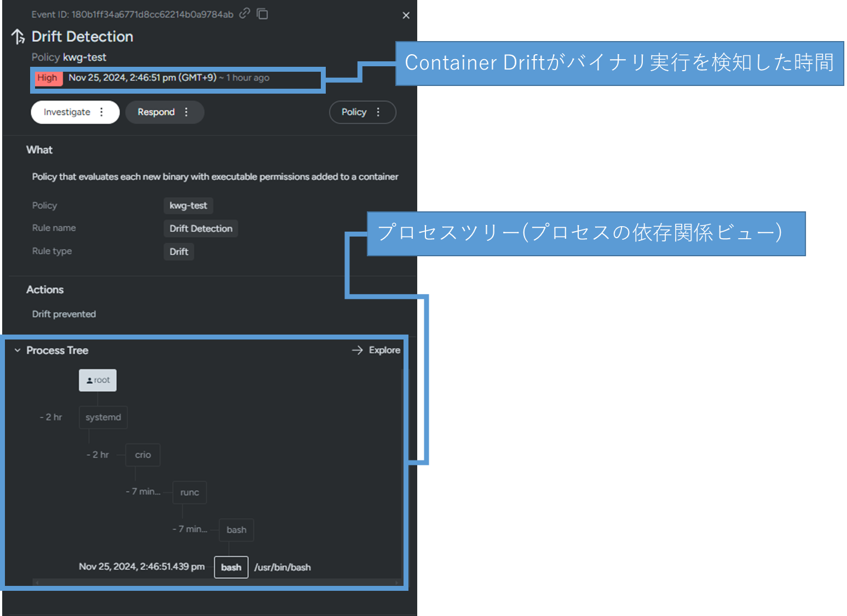Select the root user node
Image resolution: width=847 pixels, height=616 pixels.
pos(97,380)
